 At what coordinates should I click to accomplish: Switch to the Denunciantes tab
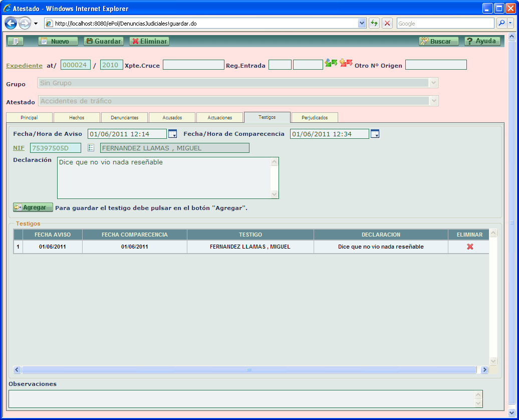click(124, 117)
